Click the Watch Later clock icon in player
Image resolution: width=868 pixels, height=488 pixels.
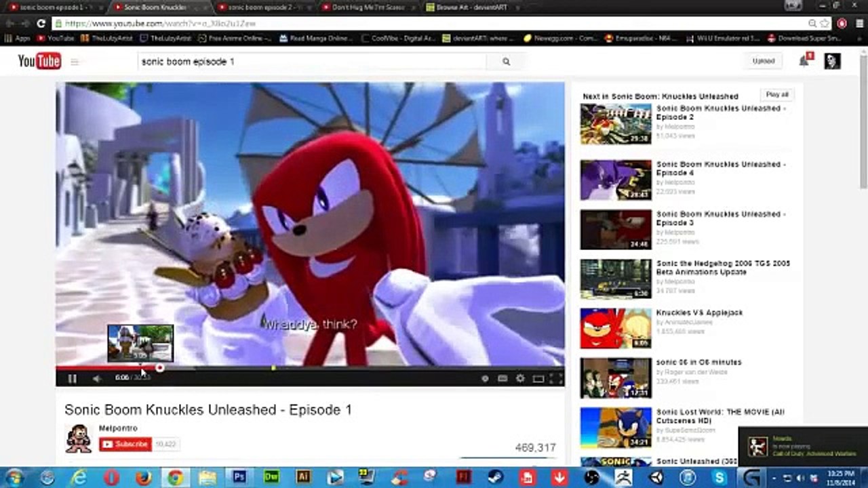tap(485, 378)
